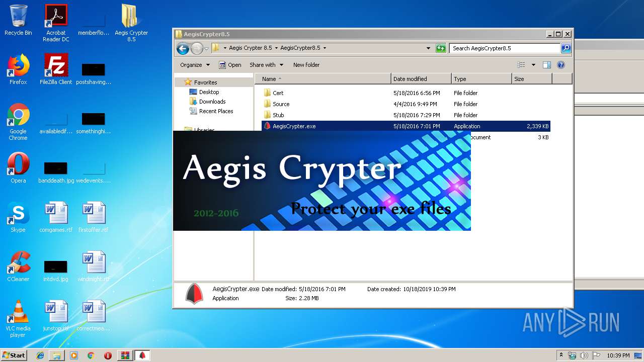The image size is (644, 362).
Task: Launch the Firefox desktop shortcut
Action: click(18, 69)
